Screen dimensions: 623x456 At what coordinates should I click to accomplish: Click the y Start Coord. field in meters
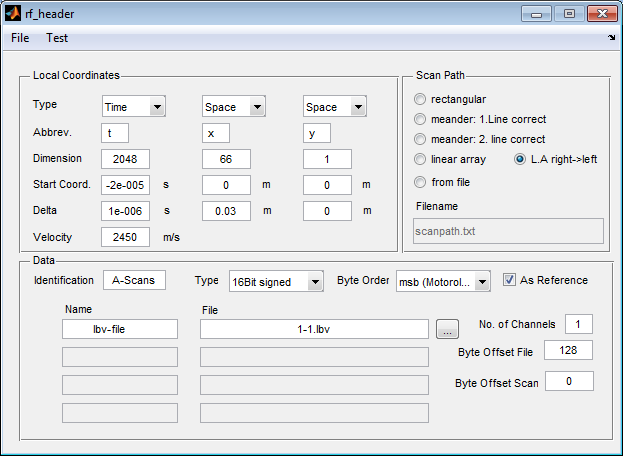[x=327, y=185]
